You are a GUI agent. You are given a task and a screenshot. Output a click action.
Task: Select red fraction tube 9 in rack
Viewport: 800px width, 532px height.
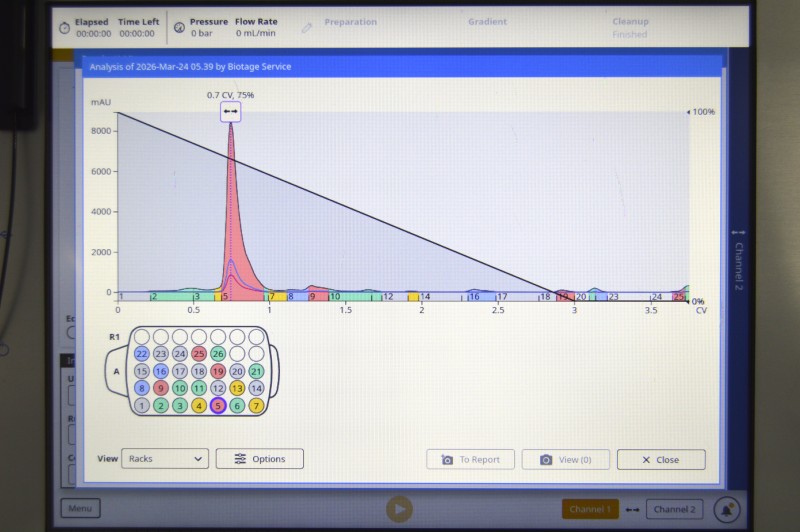pos(161,388)
